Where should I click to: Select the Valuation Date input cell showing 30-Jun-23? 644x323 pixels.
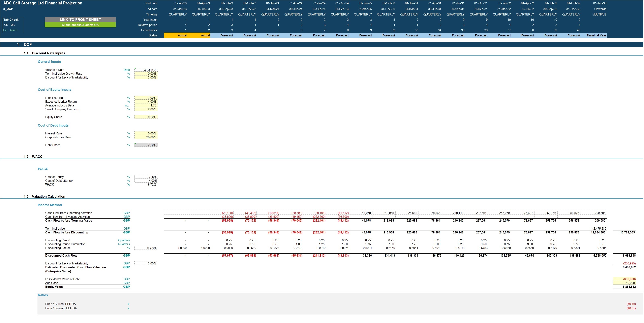click(x=146, y=70)
